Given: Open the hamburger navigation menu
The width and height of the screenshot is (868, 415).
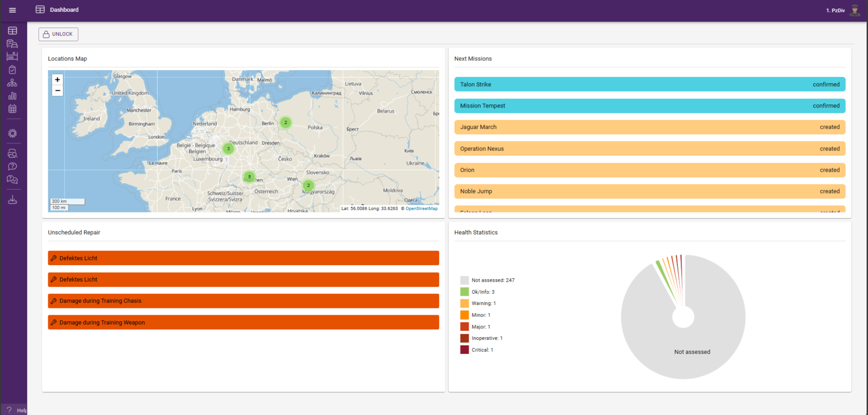Looking at the screenshot, I should pos(12,10).
